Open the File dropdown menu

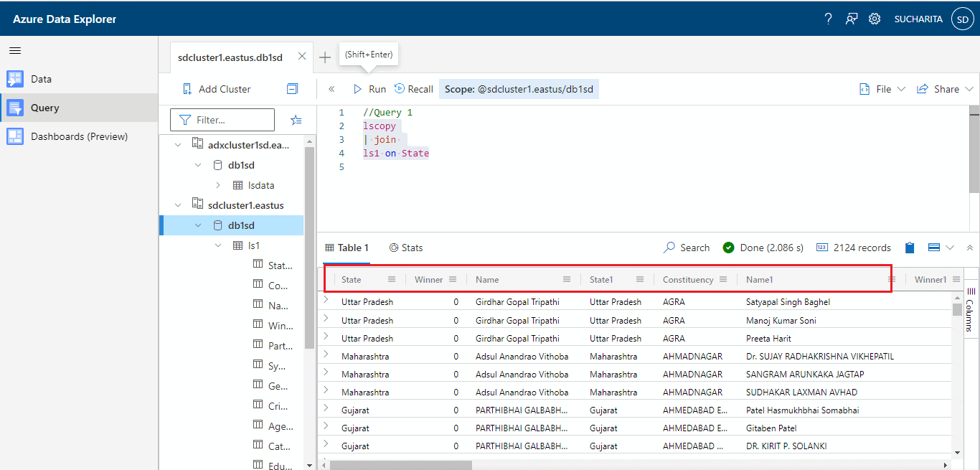tap(883, 89)
